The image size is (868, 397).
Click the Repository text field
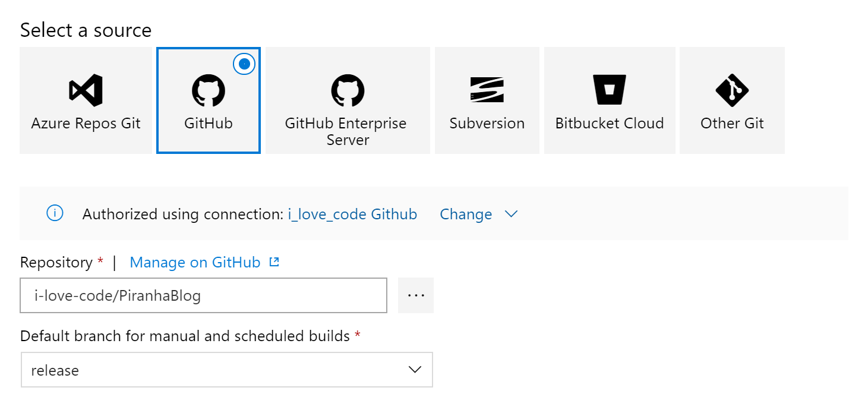pyautogui.click(x=203, y=295)
